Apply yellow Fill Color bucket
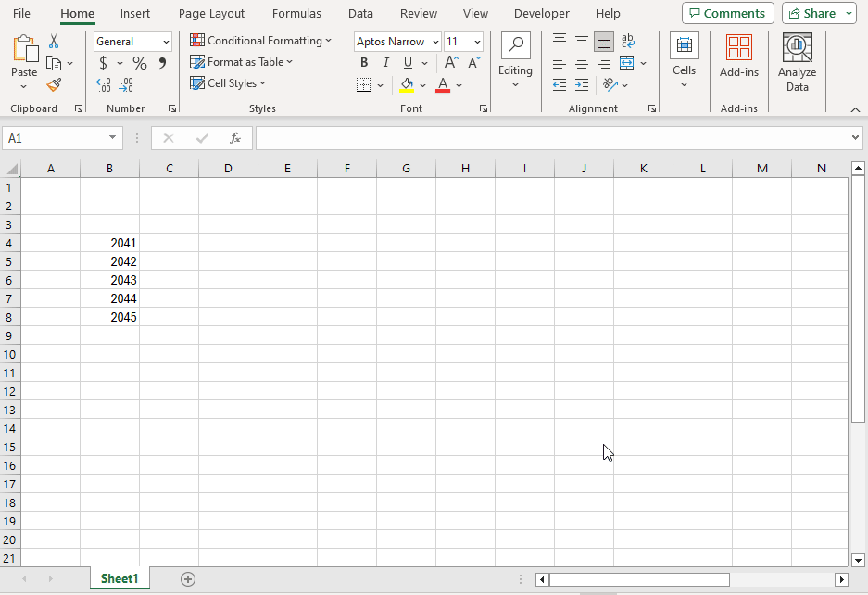 click(x=407, y=84)
